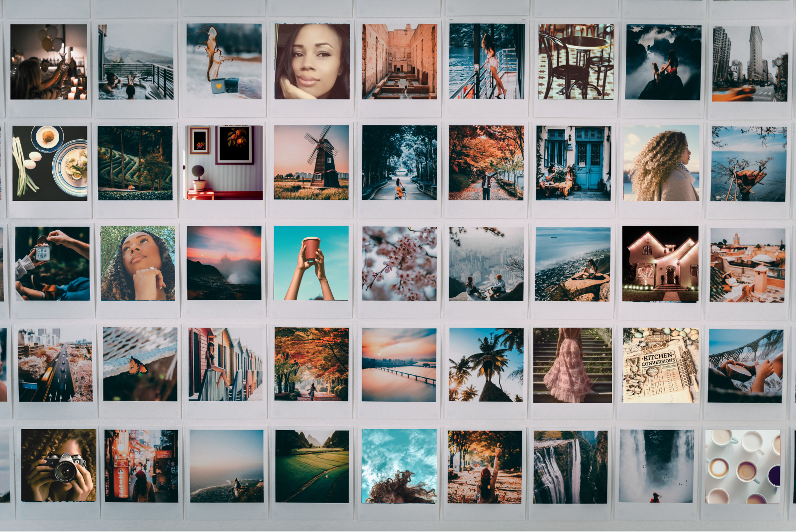Open the coffee splash mug photo
This screenshot has height=532, width=796.
click(224, 61)
